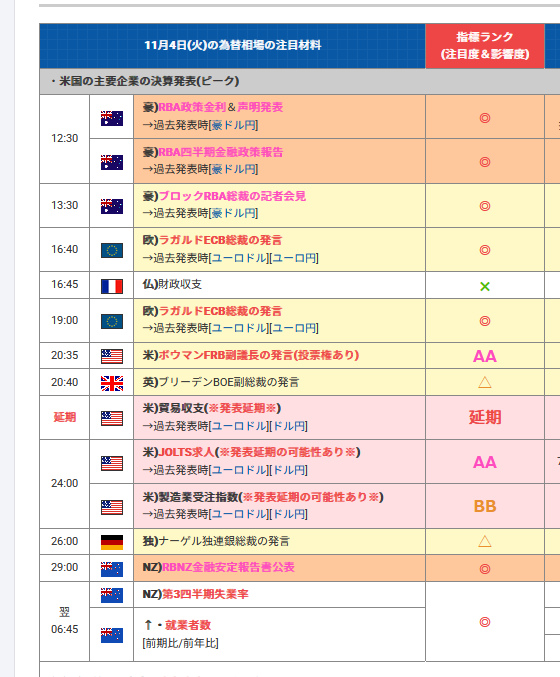Click Australia flag in RBA四半期金融政策報告 row
The height and width of the screenshot is (677, 560).
[112, 162]
